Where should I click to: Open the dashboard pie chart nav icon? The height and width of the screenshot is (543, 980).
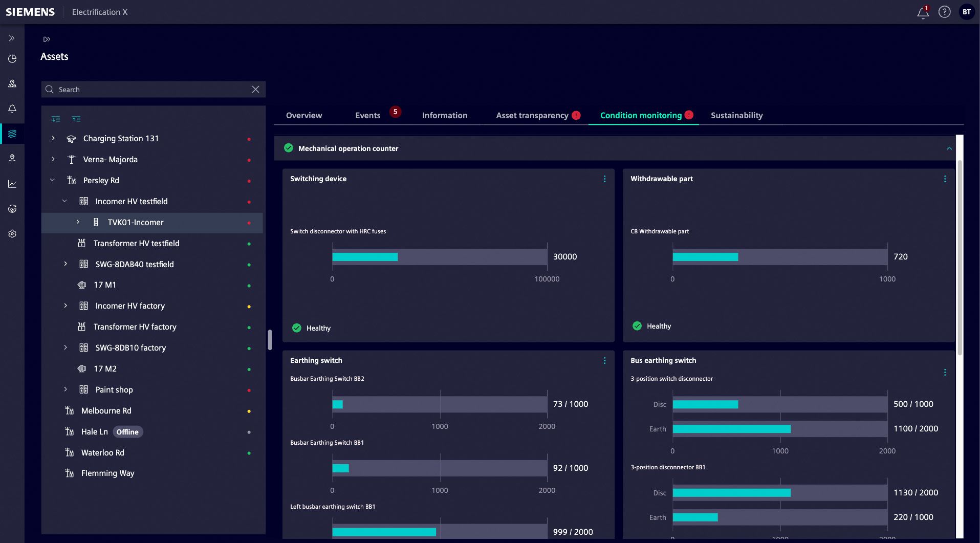click(x=12, y=59)
